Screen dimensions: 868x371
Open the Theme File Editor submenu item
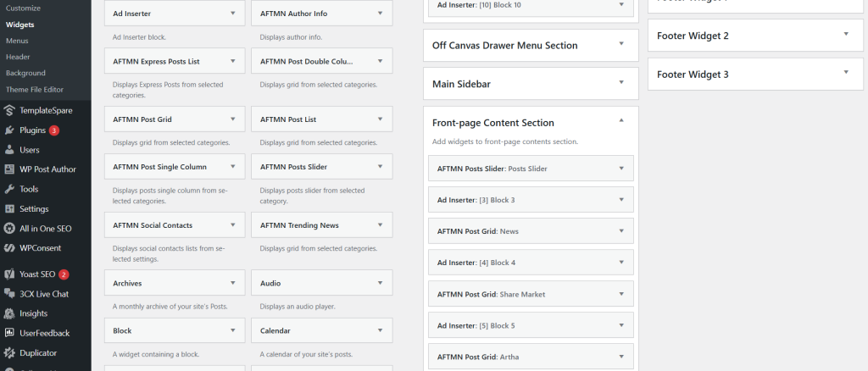tap(35, 89)
